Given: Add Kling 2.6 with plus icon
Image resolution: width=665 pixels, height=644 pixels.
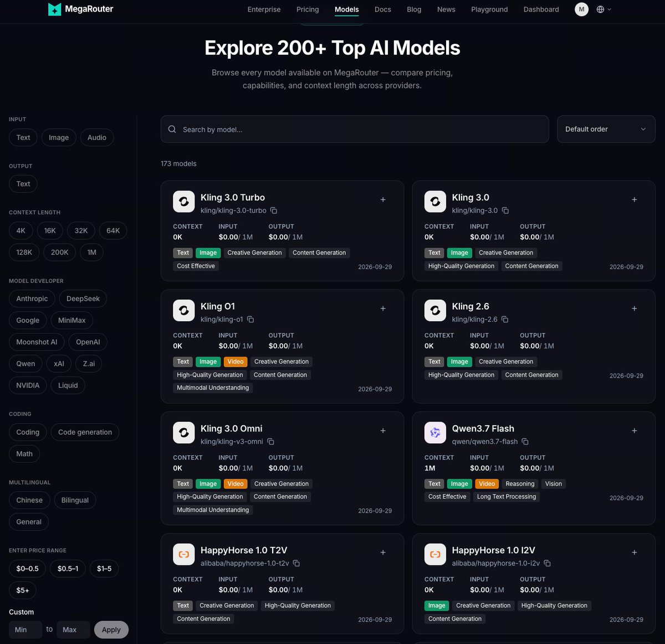Looking at the screenshot, I should pyautogui.click(x=635, y=308).
